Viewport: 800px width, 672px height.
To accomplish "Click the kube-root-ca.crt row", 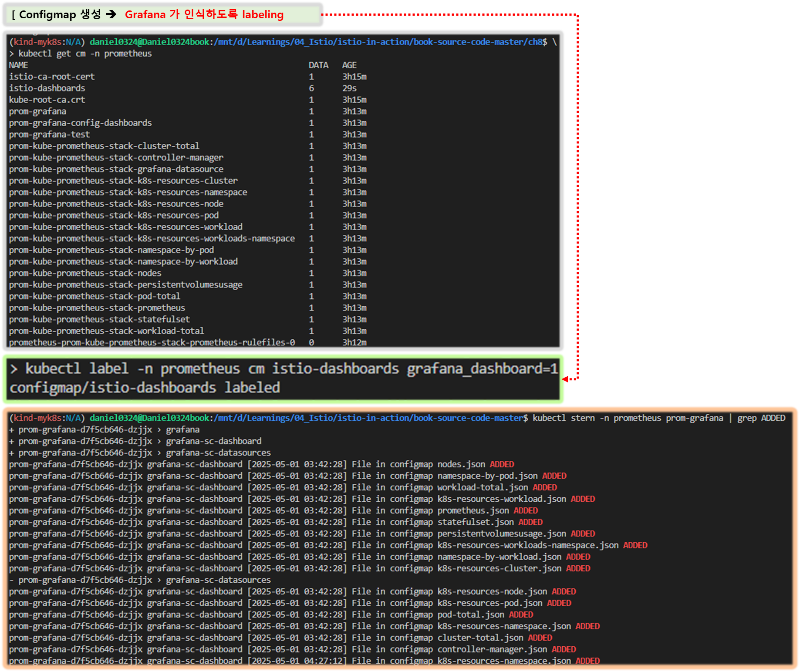I will coord(188,100).
